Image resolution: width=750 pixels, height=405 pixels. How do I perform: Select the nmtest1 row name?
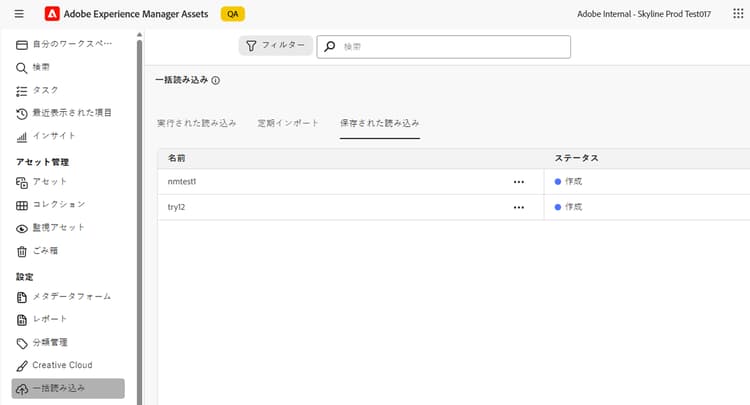coord(182,182)
